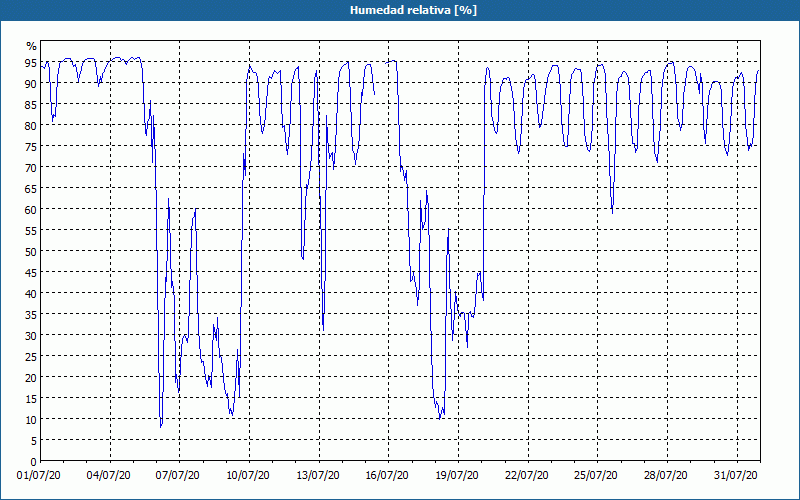
Task: Click the 45 value on the y-axis
Action: [x=31, y=272]
